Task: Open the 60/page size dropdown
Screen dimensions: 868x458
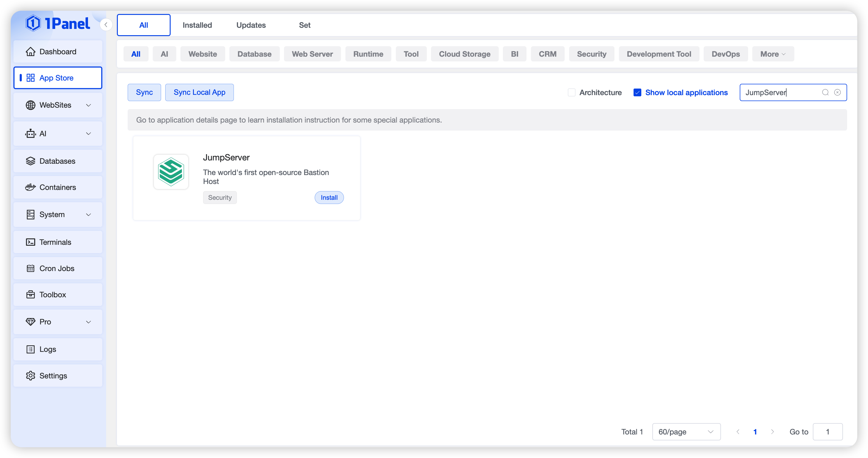Action: [x=686, y=432]
